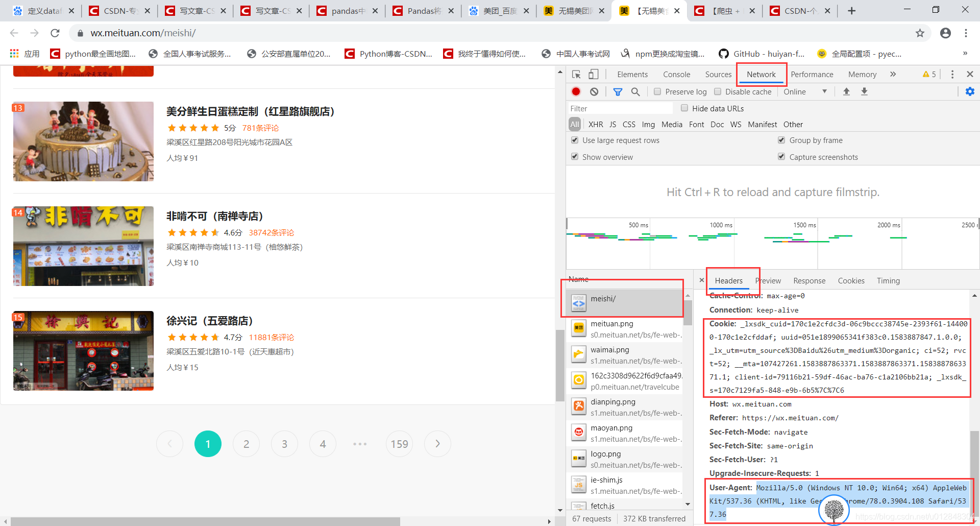Click the import HAR upload arrow

846,91
